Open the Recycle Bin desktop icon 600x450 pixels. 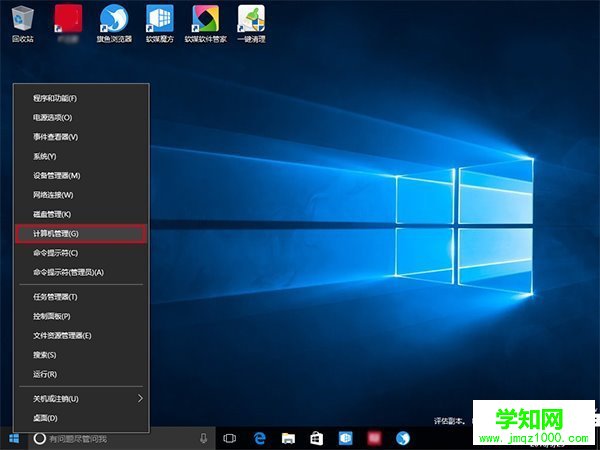[x=23, y=23]
